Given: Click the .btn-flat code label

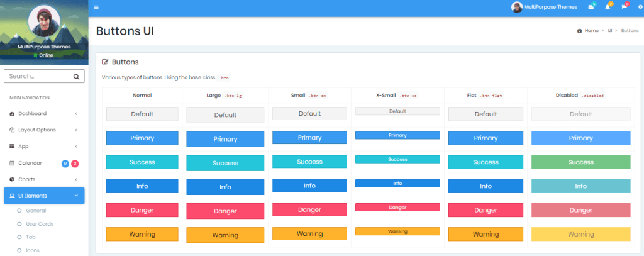Looking at the screenshot, I should [x=492, y=96].
